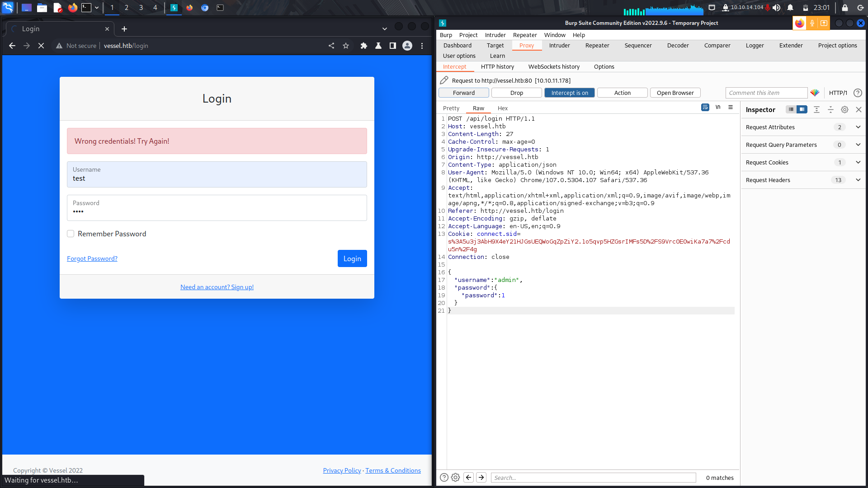
Task: Open the Repeater menu in menu bar
Action: [524, 35]
